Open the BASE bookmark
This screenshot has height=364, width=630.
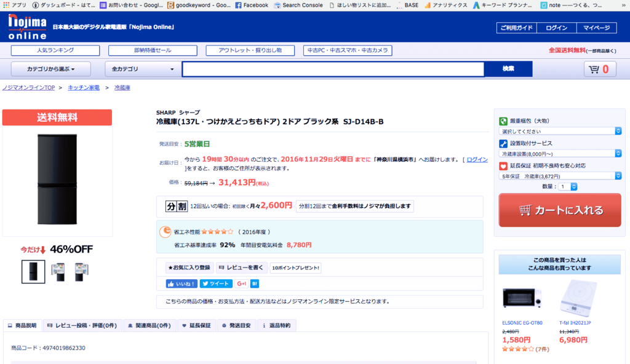pyautogui.click(x=407, y=5)
